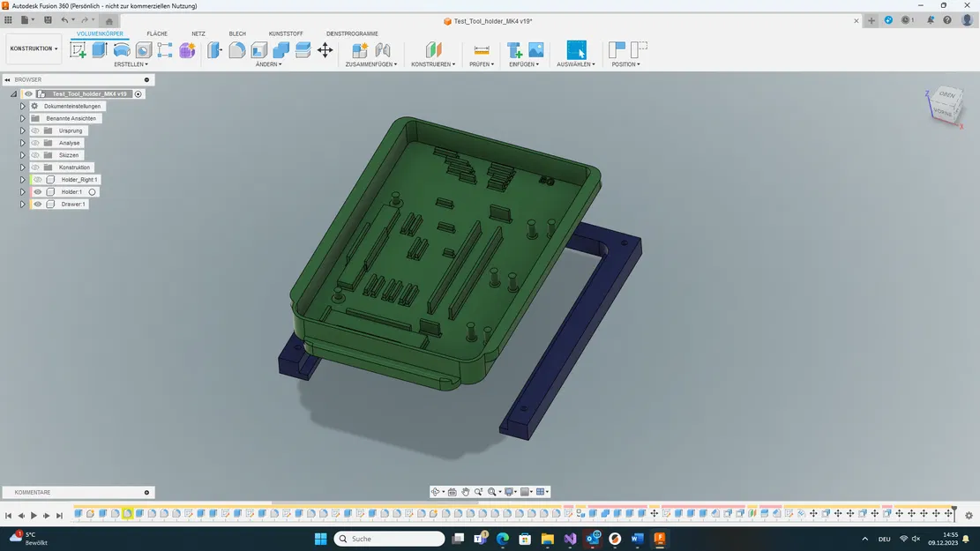This screenshot has width=980, height=551.
Task: Show the hidden Holder_Right:1 component
Action: point(38,180)
